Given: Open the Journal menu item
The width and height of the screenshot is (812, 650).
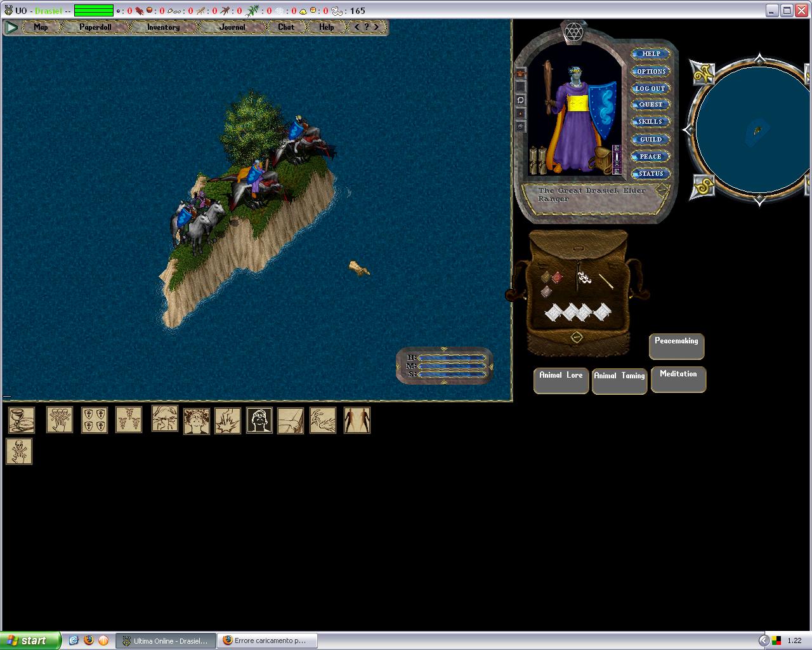Looking at the screenshot, I should [x=232, y=27].
